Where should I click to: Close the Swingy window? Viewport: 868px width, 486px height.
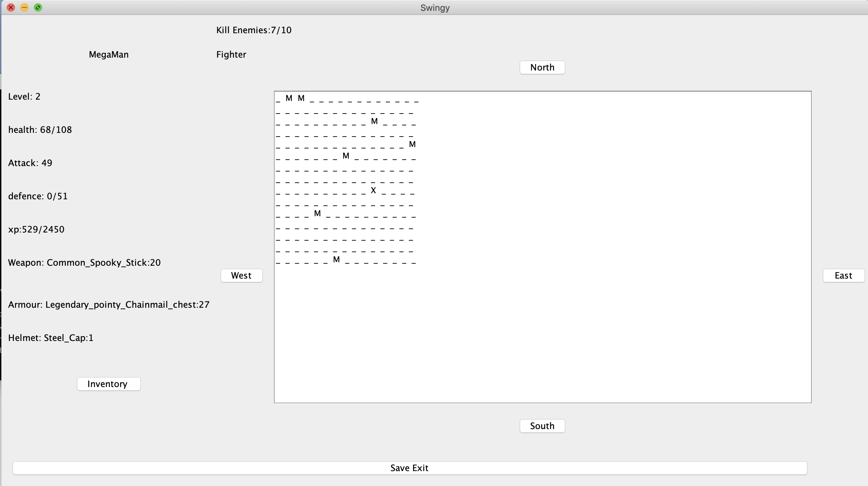click(x=11, y=7)
